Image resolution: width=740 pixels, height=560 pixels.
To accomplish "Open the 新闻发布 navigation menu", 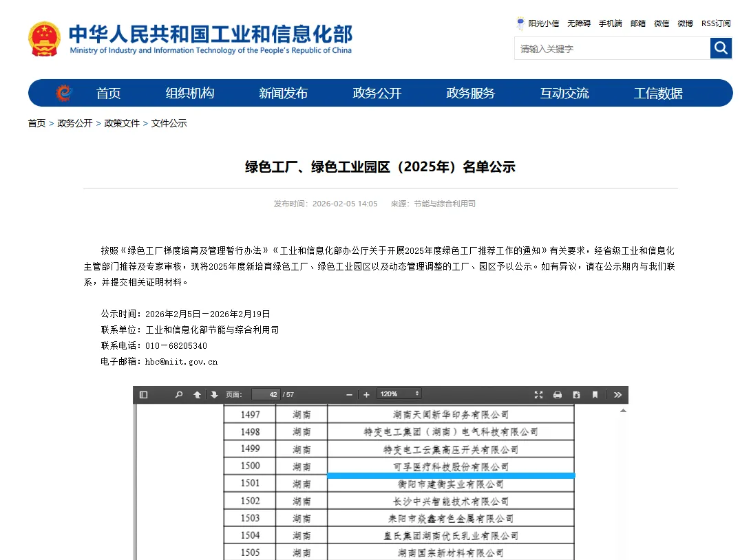I will (x=283, y=94).
